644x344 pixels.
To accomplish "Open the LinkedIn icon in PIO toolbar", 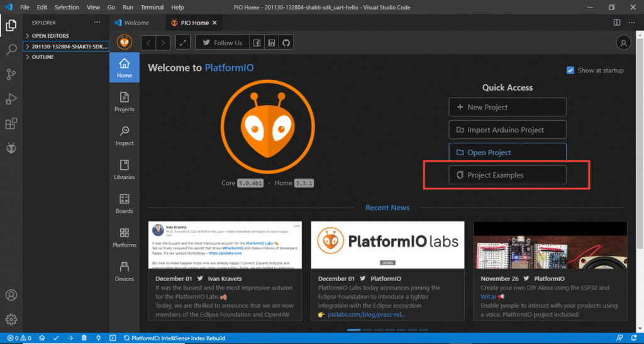I will click(x=272, y=43).
